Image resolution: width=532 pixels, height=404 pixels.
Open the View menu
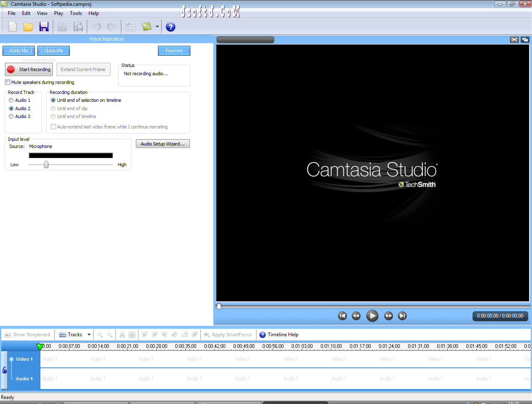coord(42,13)
